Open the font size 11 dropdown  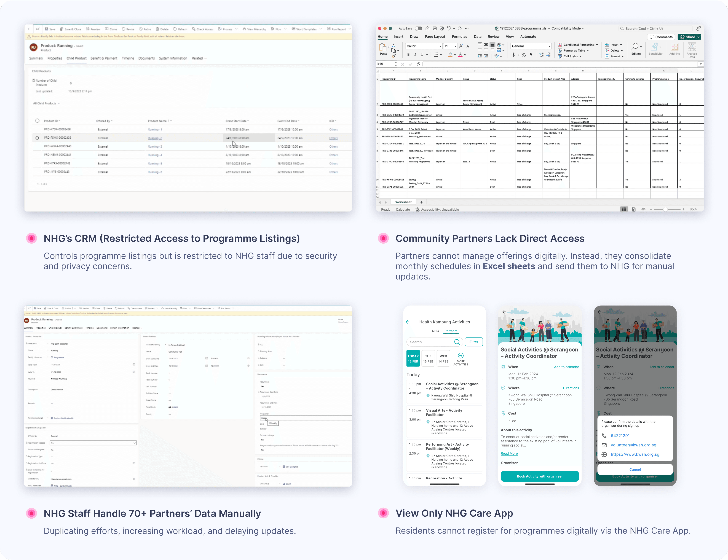tap(450, 46)
